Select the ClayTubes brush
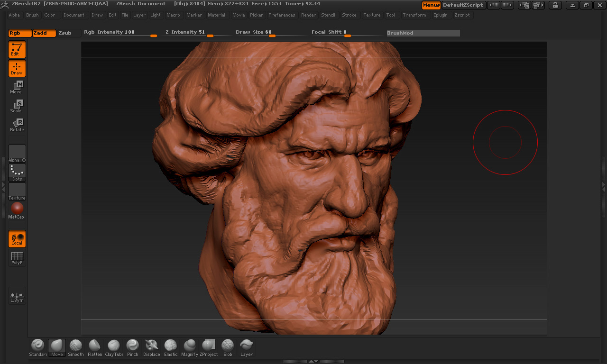This screenshot has height=364, width=607. coord(114,347)
